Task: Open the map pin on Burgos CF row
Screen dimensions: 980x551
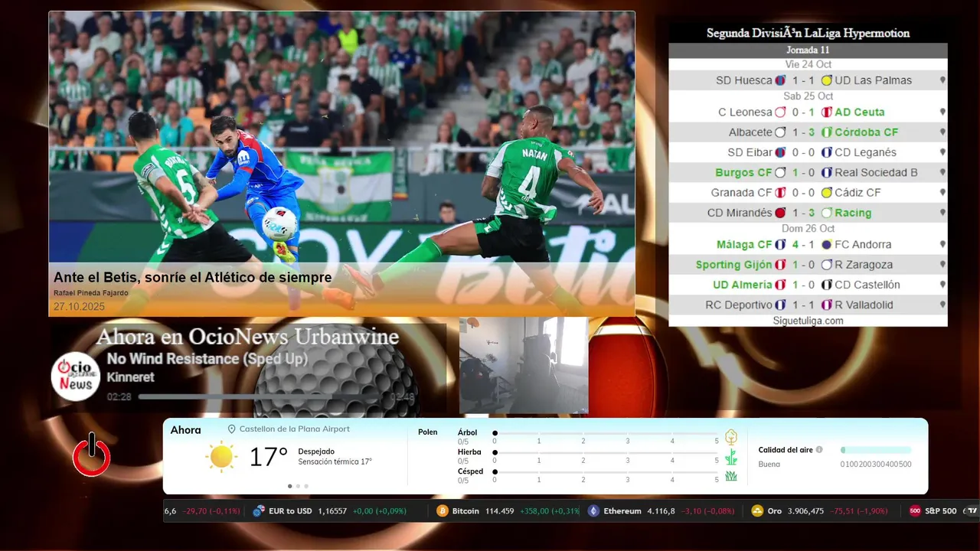Action: click(x=942, y=173)
